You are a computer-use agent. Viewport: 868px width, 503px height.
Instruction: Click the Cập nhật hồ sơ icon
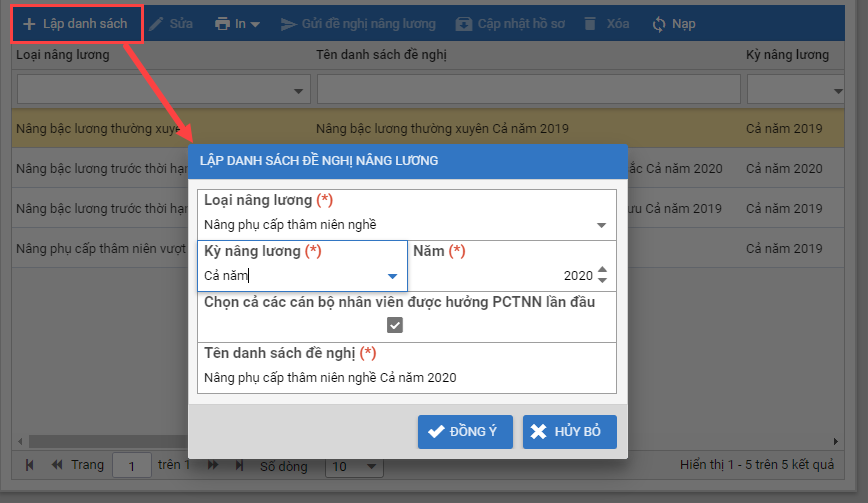[464, 23]
